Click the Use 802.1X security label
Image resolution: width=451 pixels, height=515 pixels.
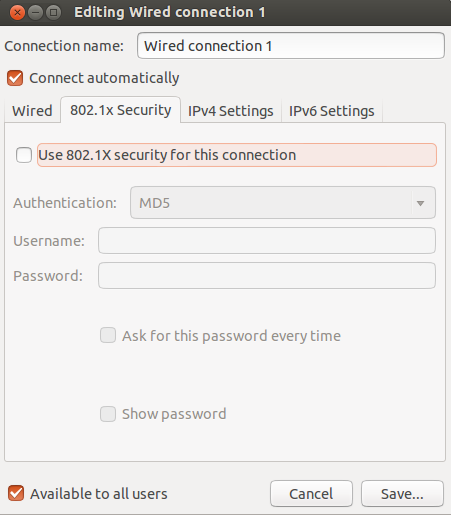[x=167, y=155]
